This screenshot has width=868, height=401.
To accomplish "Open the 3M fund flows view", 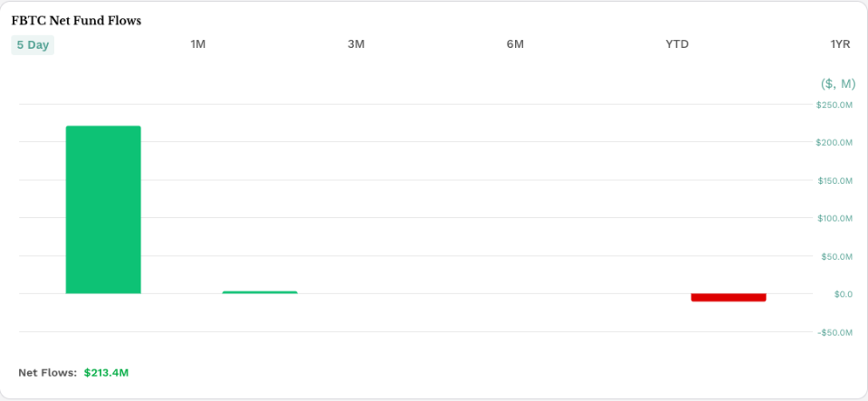I will pyautogui.click(x=357, y=45).
